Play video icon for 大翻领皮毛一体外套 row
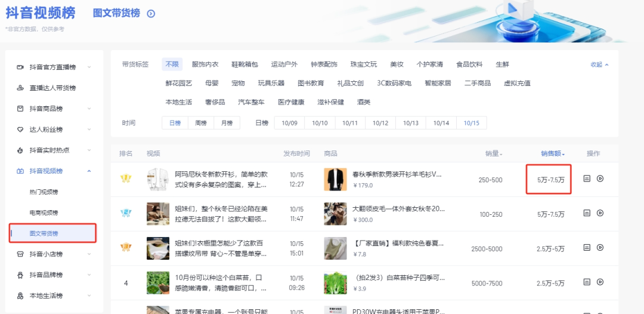 tap(600, 213)
